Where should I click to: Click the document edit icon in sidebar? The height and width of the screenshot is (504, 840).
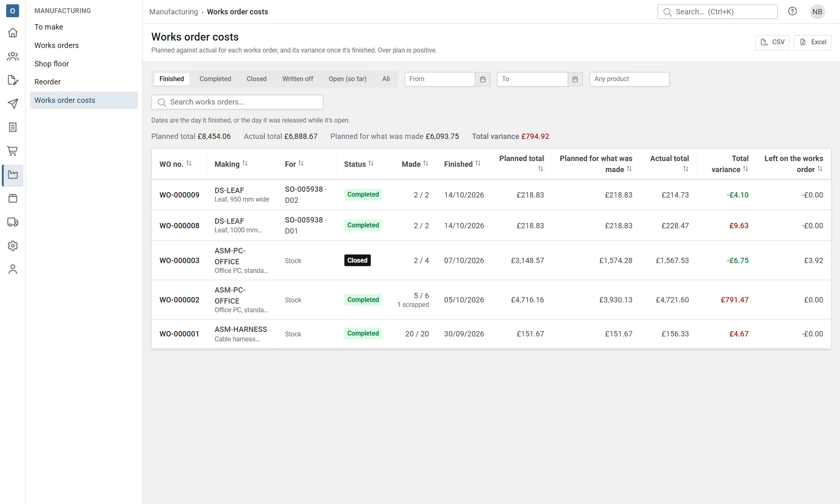[x=13, y=80]
